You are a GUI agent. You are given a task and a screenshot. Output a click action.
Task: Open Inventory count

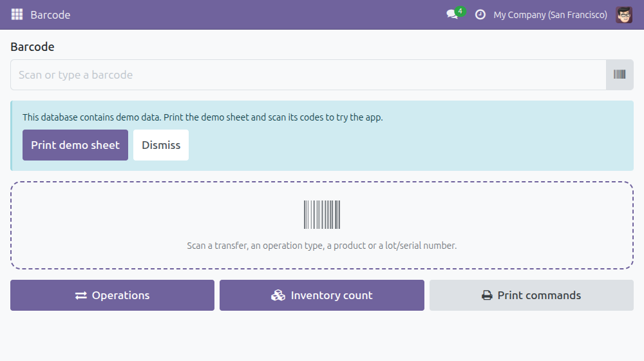[322, 295]
